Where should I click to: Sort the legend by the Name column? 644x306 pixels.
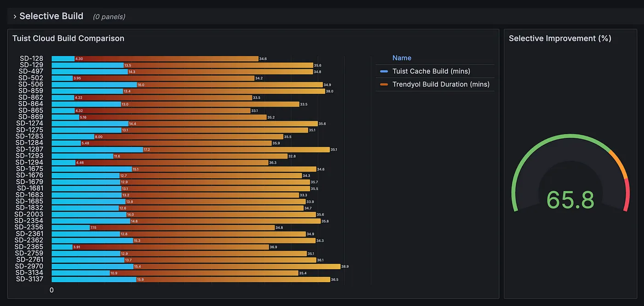pos(402,57)
